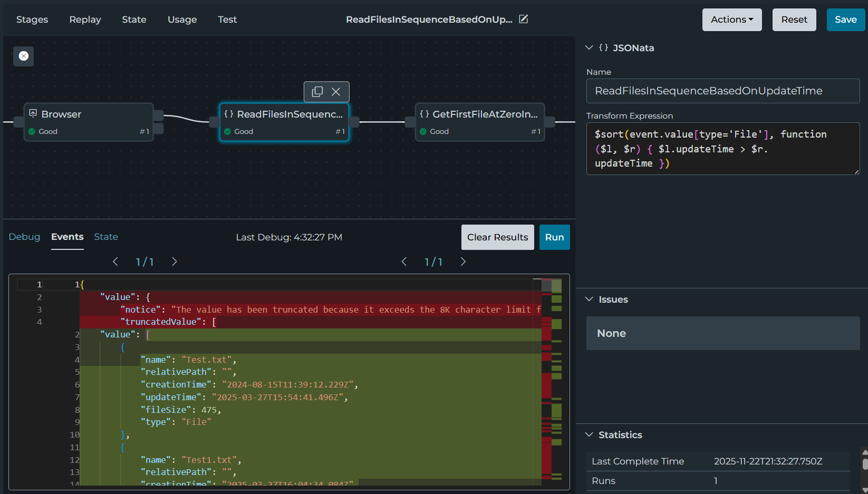Click the edit pencil icon beside flow name
Viewport: 868px width, 494px height.
(523, 19)
